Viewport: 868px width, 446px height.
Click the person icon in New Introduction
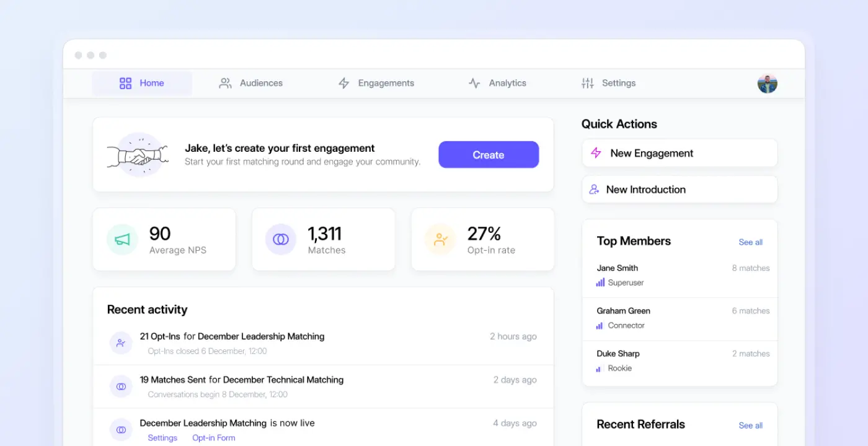pyautogui.click(x=594, y=190)
